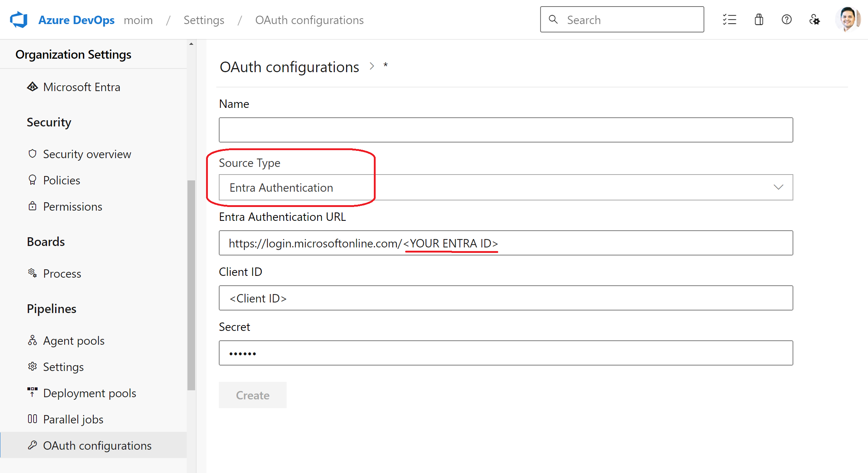Click the OAuth configurations key icon

[32, 445]
